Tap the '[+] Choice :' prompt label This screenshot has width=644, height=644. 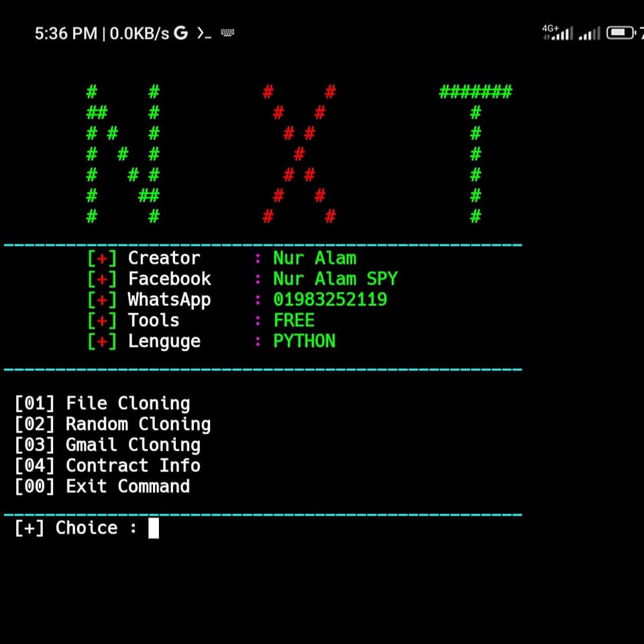tap(76, 528)
